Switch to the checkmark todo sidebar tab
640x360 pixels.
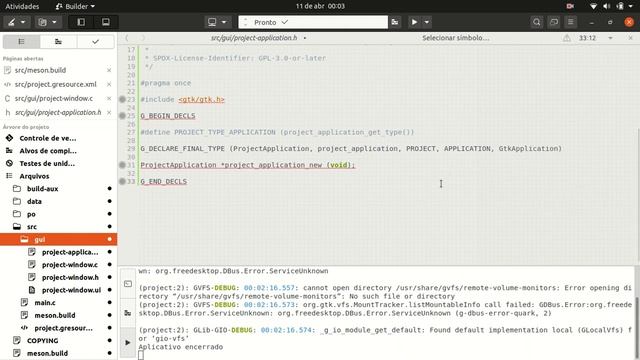tap(95, 42)
